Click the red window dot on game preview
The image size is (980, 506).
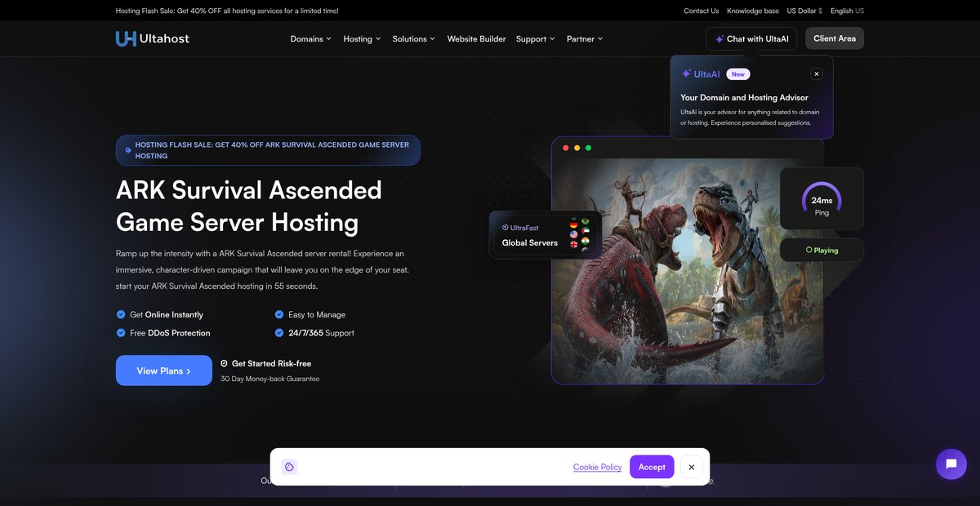coord(566,148)
